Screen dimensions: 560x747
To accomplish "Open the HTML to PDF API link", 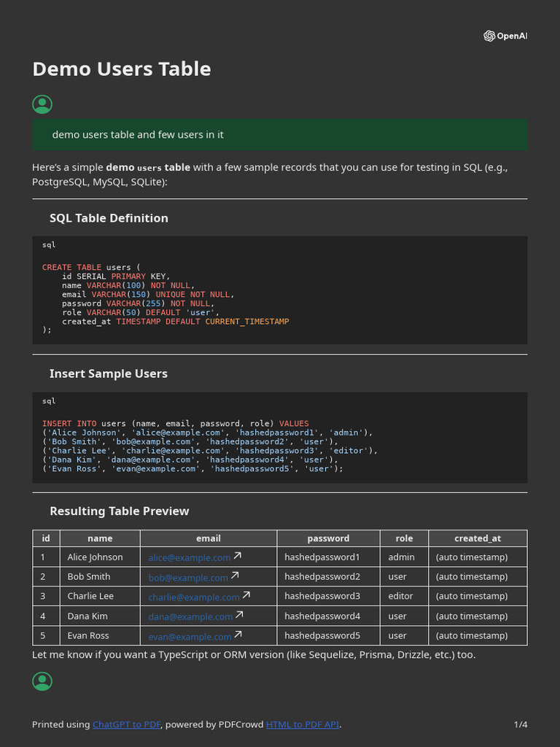I will (303, 724).
